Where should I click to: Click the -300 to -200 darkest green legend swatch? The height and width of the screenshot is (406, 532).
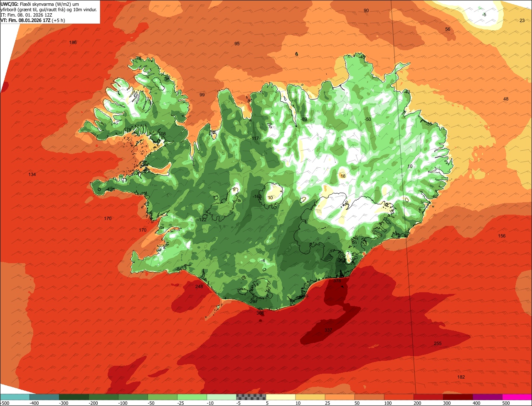point(74,397)
